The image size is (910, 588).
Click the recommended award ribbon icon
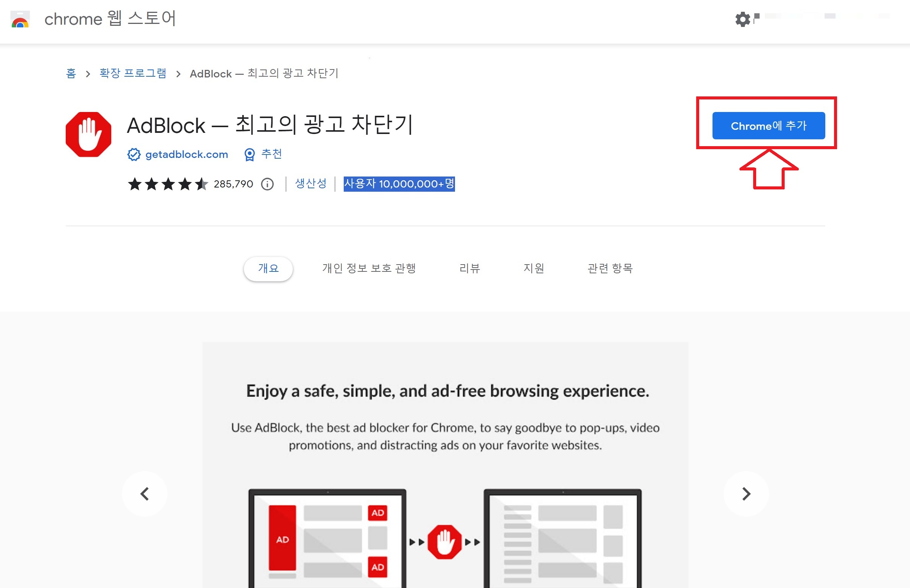[x=250, y=154]
